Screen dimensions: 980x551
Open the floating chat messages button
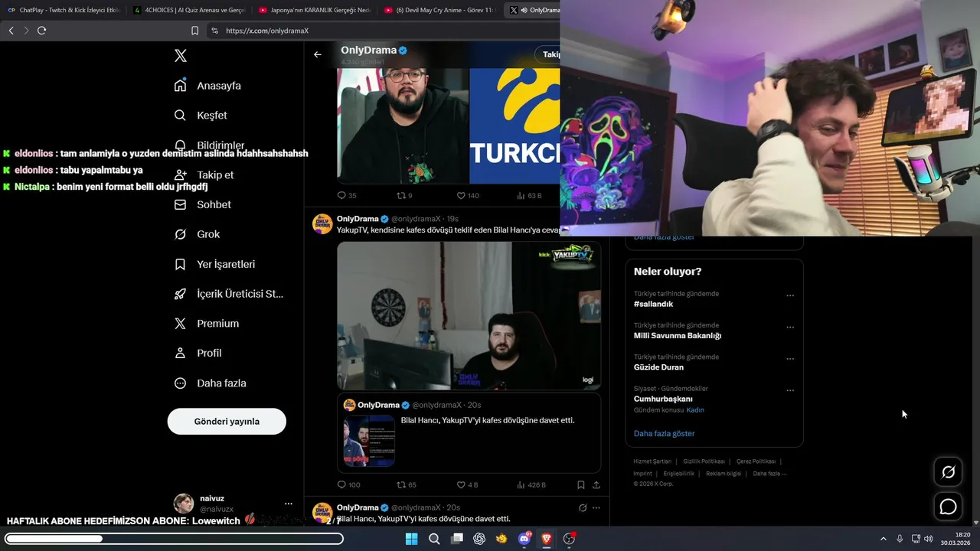pos(949,507)
